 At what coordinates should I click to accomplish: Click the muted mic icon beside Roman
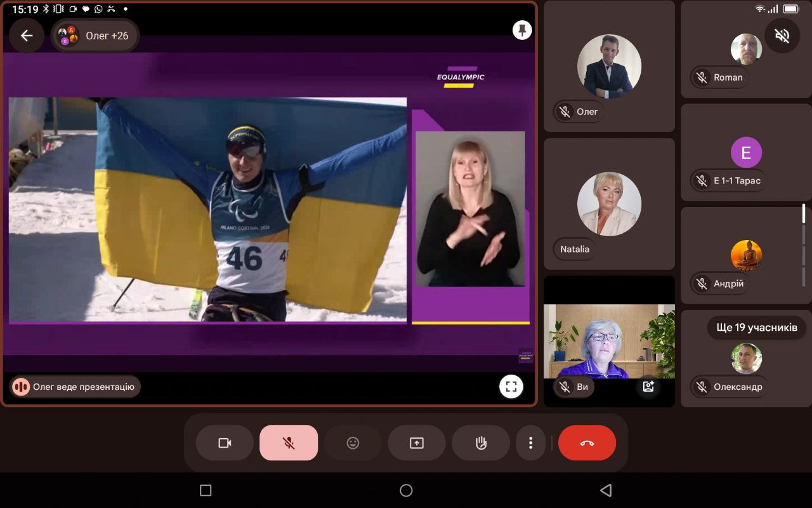(702, 77)
